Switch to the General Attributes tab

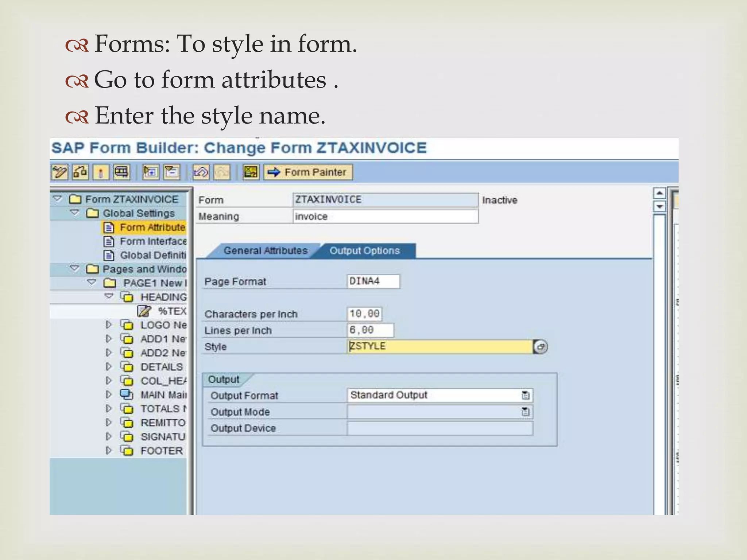[265, 251]
